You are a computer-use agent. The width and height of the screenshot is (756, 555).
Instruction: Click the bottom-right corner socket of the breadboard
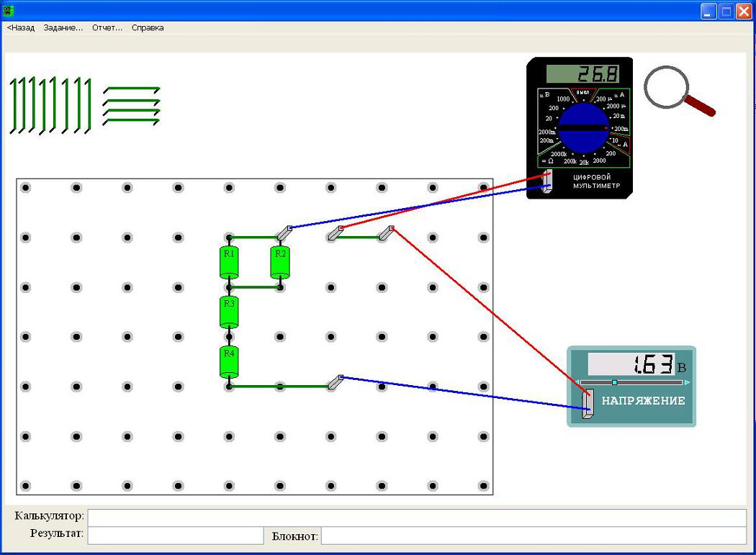[484, 486]
